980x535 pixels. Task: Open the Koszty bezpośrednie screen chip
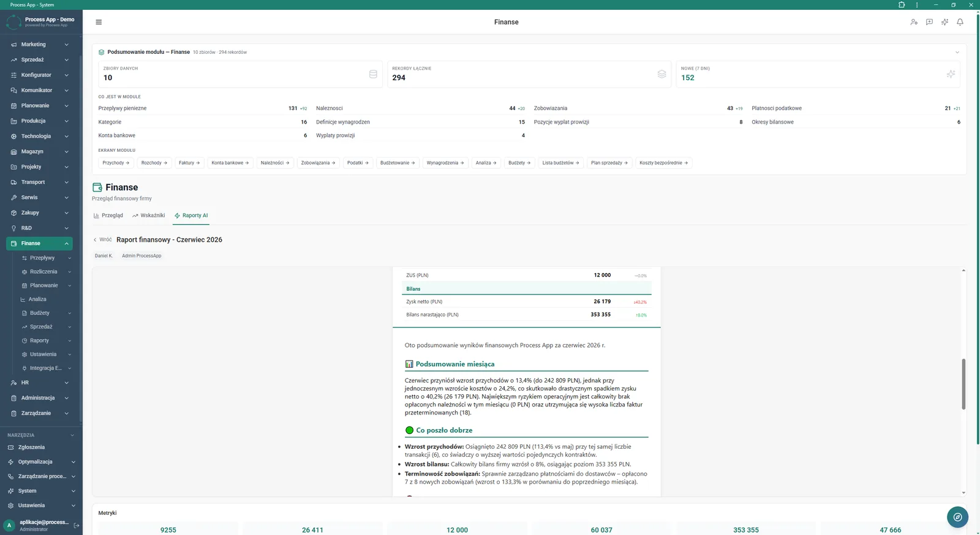663,163
